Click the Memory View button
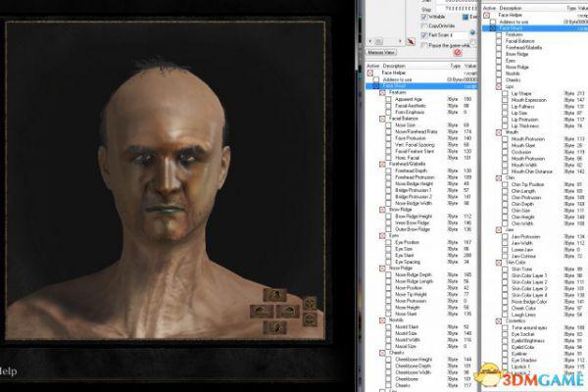This screenshot has width=588, height=392. [381, 53]
